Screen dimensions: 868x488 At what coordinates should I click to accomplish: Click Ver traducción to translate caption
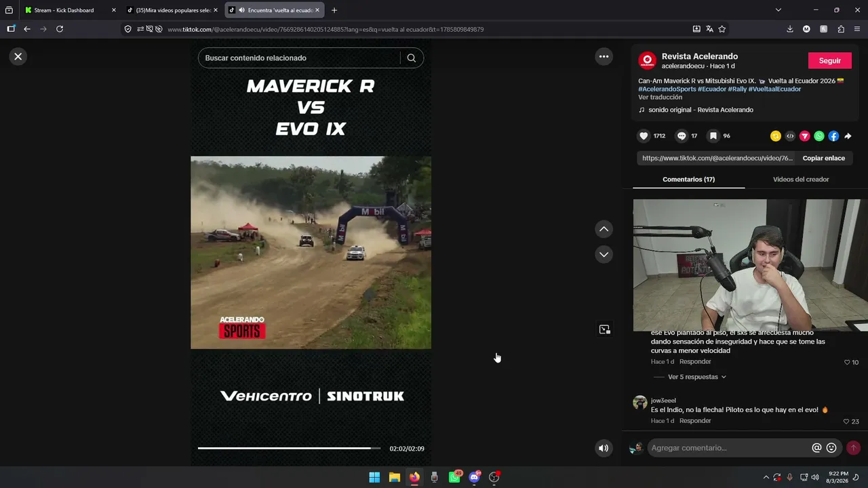[660, 98]
